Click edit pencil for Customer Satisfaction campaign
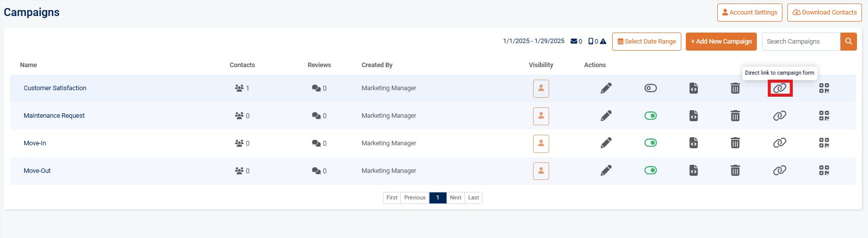 606,88
